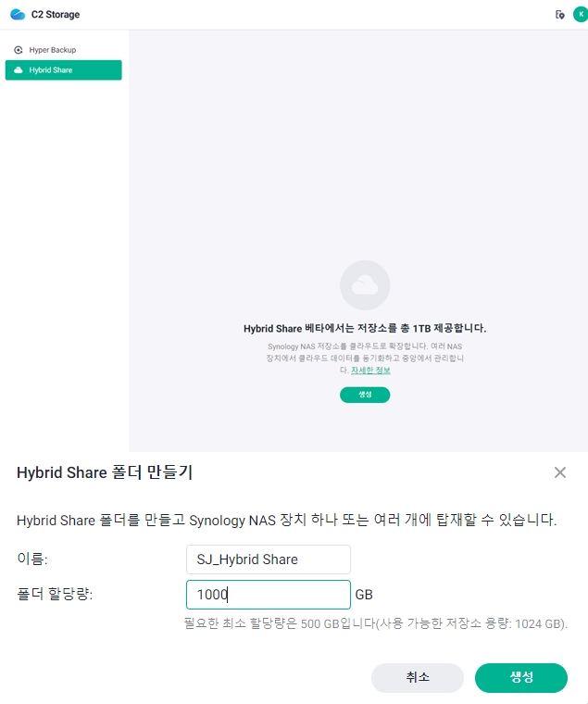Click the large green 생성 dialog button
The width and height of the screenshot is (588, 704).
click(x=521, y=677)
